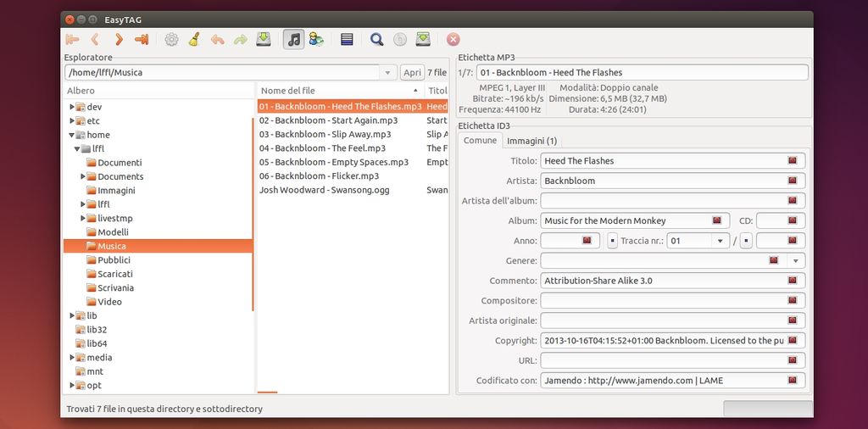Toggle the music note browser view
868x429 pixels.
pyautogui.click(x=293, y=39)
